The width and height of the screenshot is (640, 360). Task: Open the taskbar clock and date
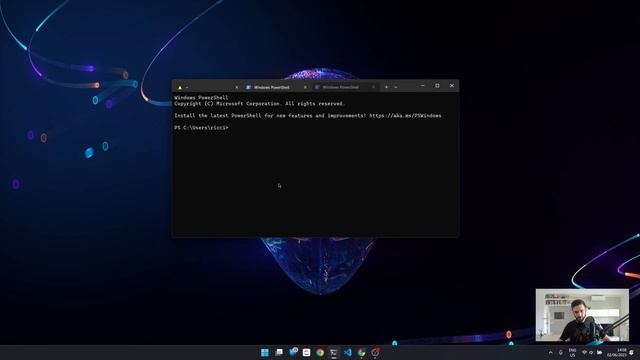[617, 353]
